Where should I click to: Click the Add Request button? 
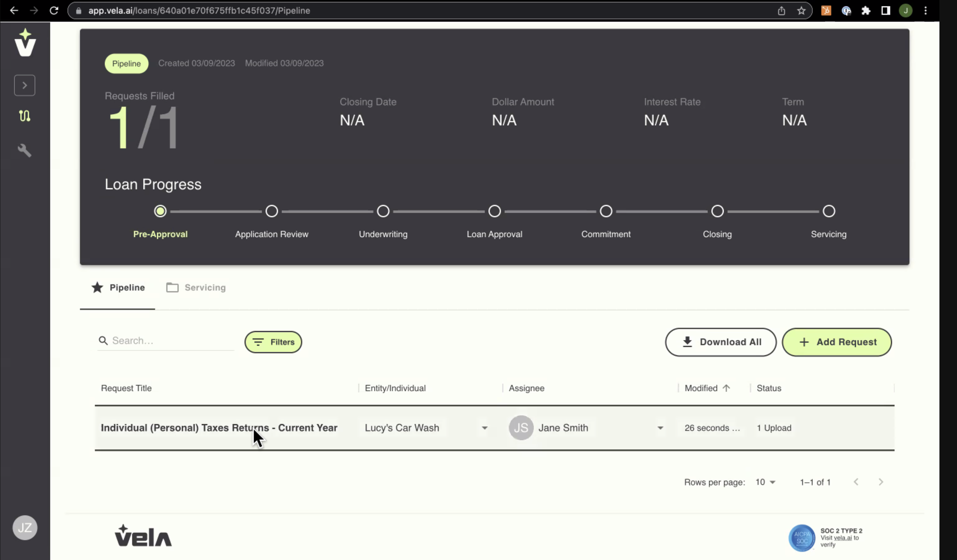tap(837, 342)
